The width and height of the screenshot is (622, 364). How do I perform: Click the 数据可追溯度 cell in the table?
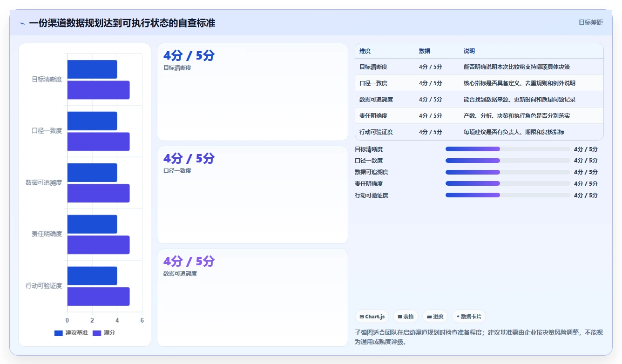(376, 100)
